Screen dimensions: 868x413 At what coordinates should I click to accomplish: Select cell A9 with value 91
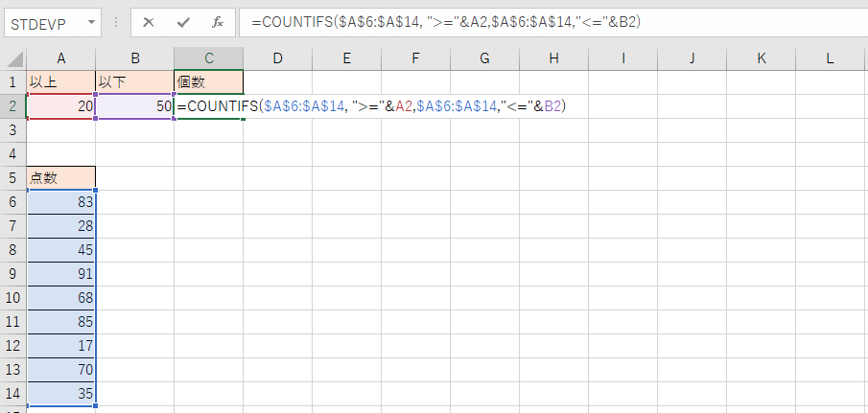tap(61, 274)
